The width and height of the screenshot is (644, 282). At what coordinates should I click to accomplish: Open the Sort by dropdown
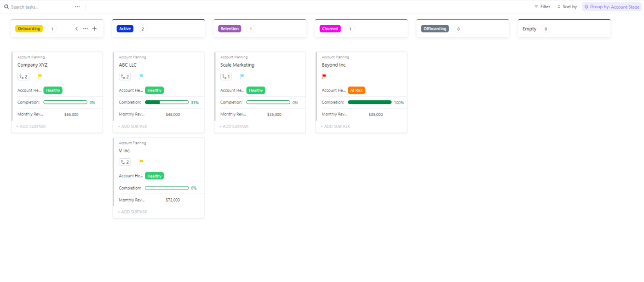click(567, 7)
